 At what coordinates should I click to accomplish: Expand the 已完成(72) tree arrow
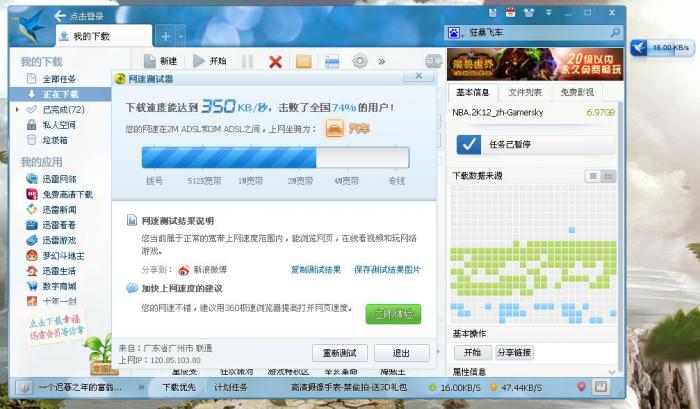(x=17, y=109)
